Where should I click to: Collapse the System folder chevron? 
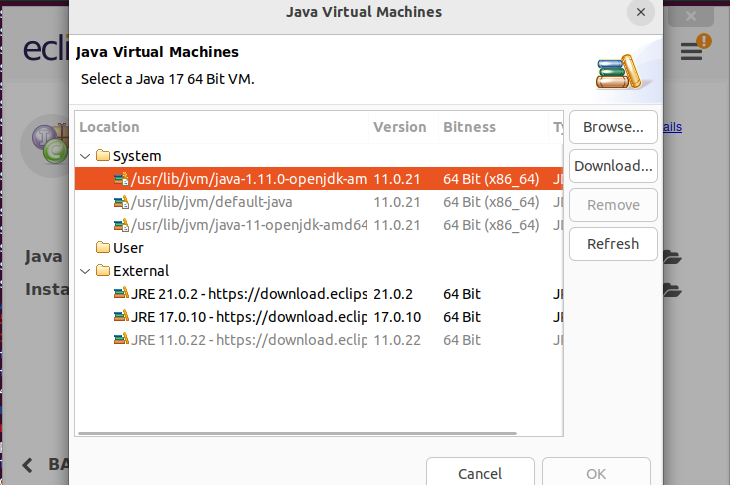(85, 156)
